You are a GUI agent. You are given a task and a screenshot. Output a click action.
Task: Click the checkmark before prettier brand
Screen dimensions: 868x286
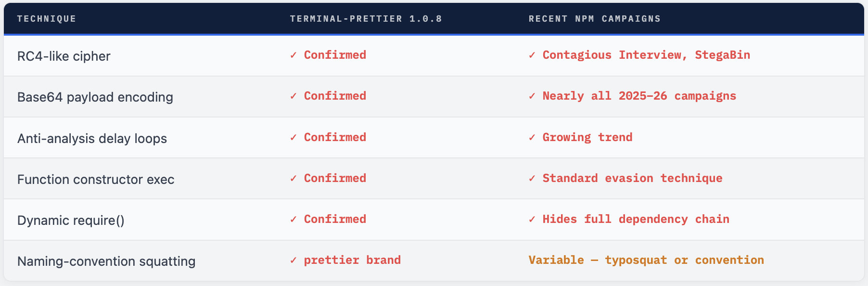tap(293, 260)
